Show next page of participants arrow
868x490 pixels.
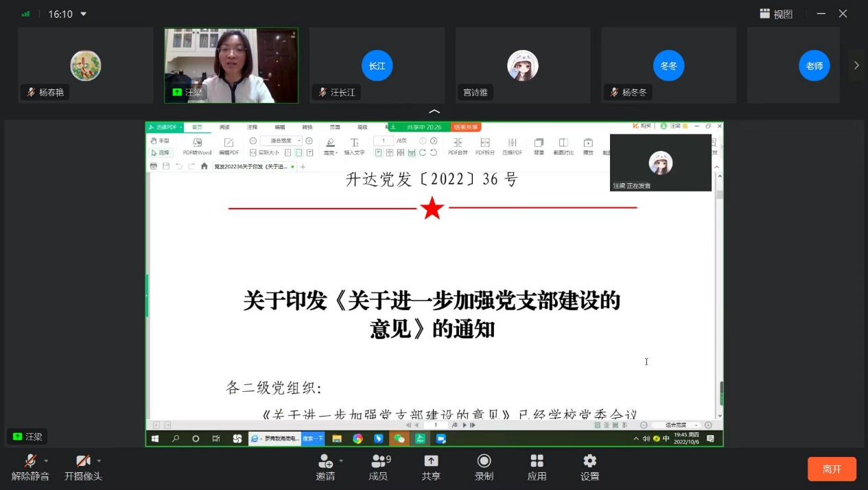click(x=856, y=65)
